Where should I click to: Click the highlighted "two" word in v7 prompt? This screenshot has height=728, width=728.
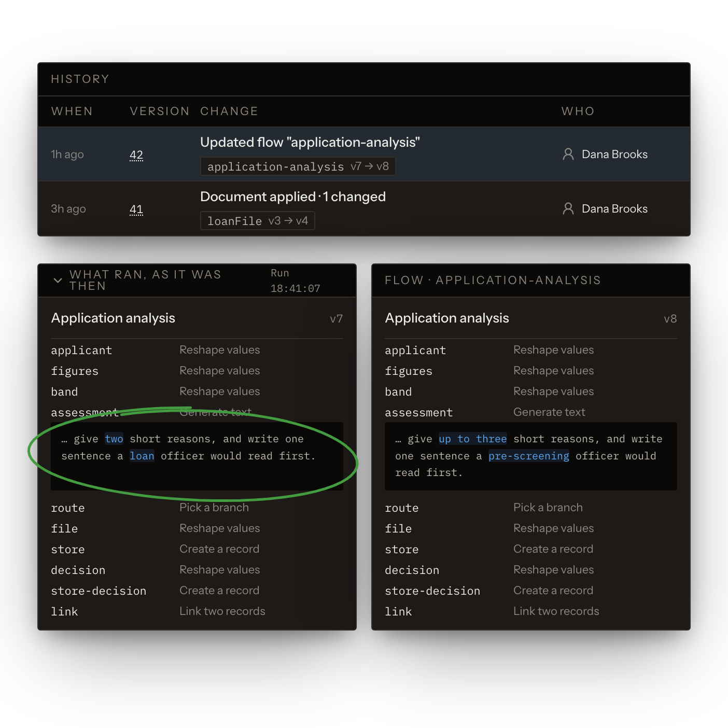(x=114, y=439)
